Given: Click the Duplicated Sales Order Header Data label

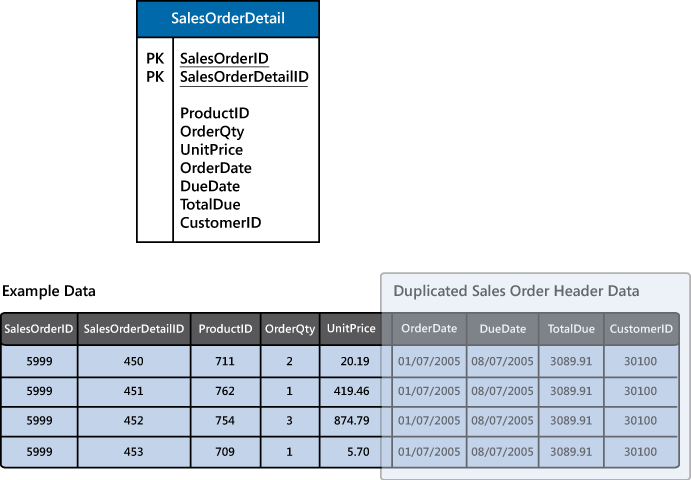Looking at the screenshot, I should coord(516,291).
